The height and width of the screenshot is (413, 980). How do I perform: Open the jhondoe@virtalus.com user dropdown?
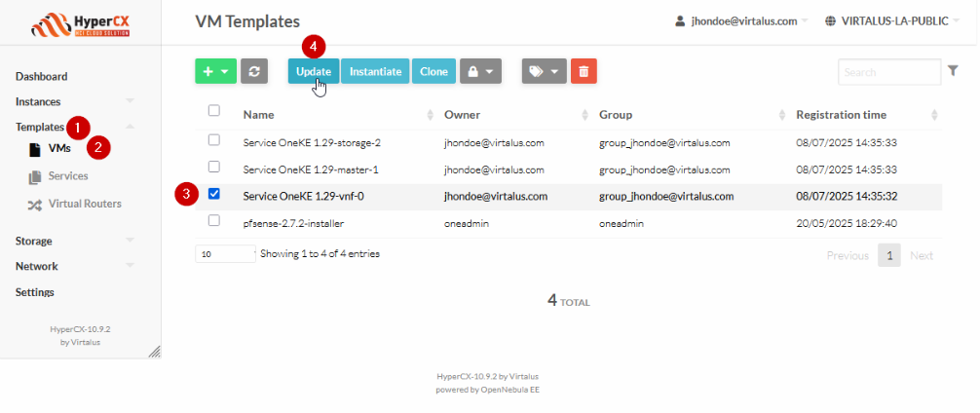coord(740,20)
